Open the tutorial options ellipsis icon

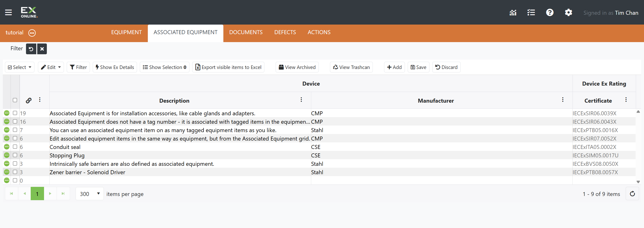click(32, 33)
